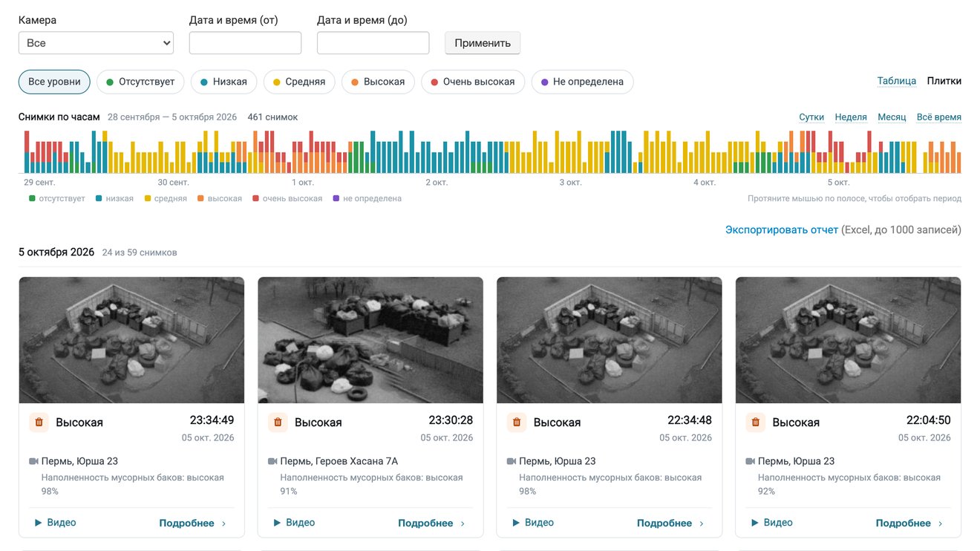980x551 pixels.
Task: Click the trash bin icon on 23:34:49 card
Action: coord(39,422)
